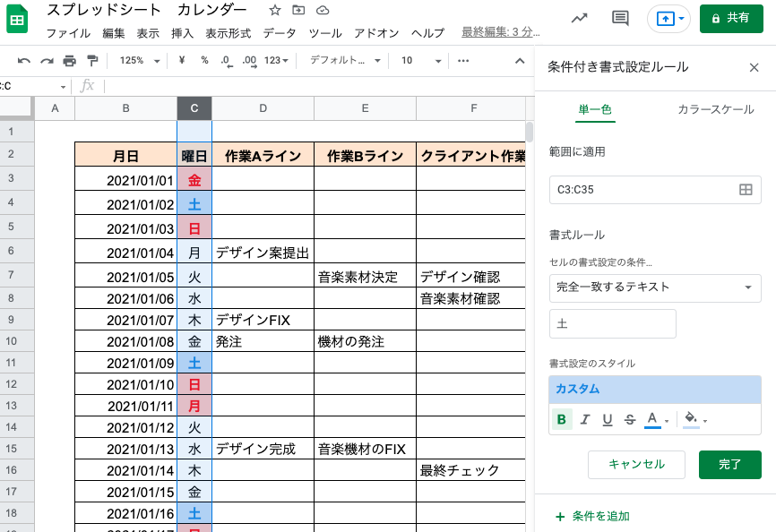Click the 完了 button

click(x=729, y=464)
